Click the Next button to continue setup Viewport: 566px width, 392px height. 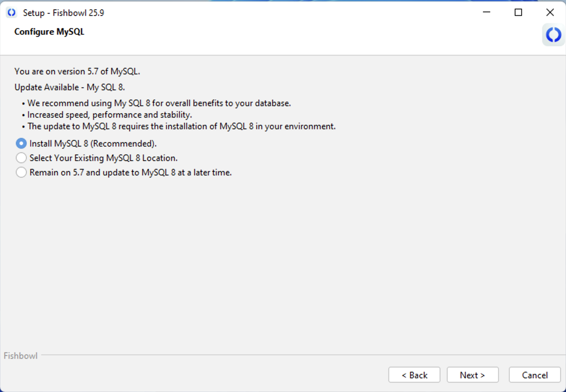click(473, 375)
